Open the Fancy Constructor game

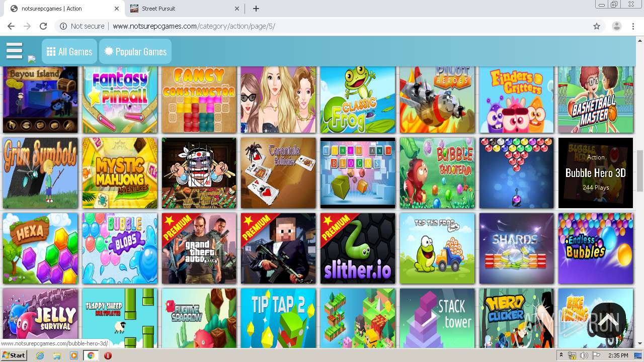[199, 100]
